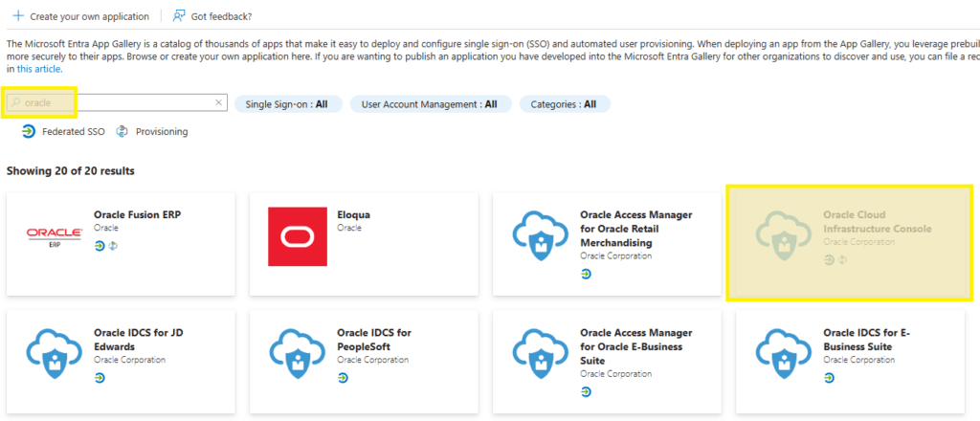Click SSO badge on Oracle IDCS for PeopleSoft
Viewport: 980px width, 421px height.
pos(343,377)
